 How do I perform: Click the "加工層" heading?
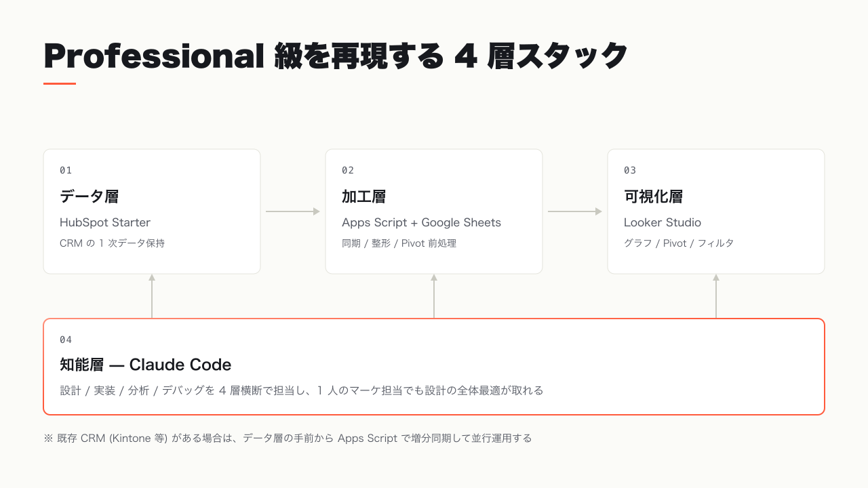point(363,197)
